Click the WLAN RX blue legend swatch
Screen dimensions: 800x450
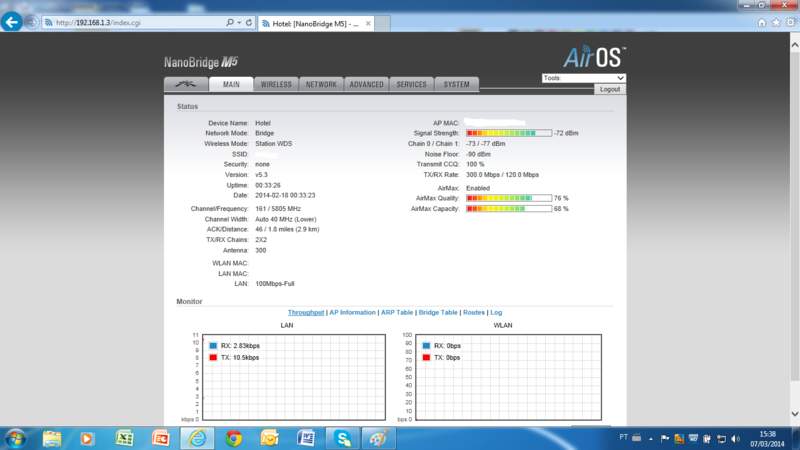coord(427,345)
